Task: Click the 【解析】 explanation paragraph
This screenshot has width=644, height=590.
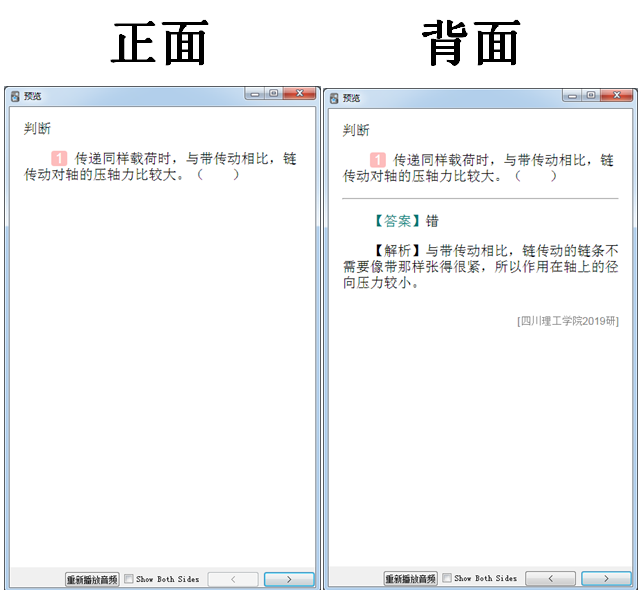Action: [x=481, y=267]
